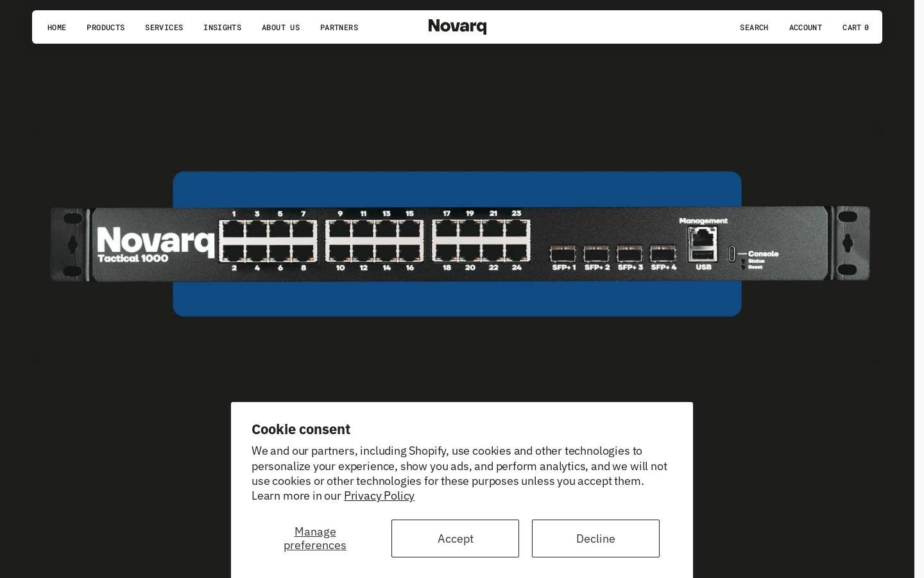
Task: Open the Account link
Action: 805,27
